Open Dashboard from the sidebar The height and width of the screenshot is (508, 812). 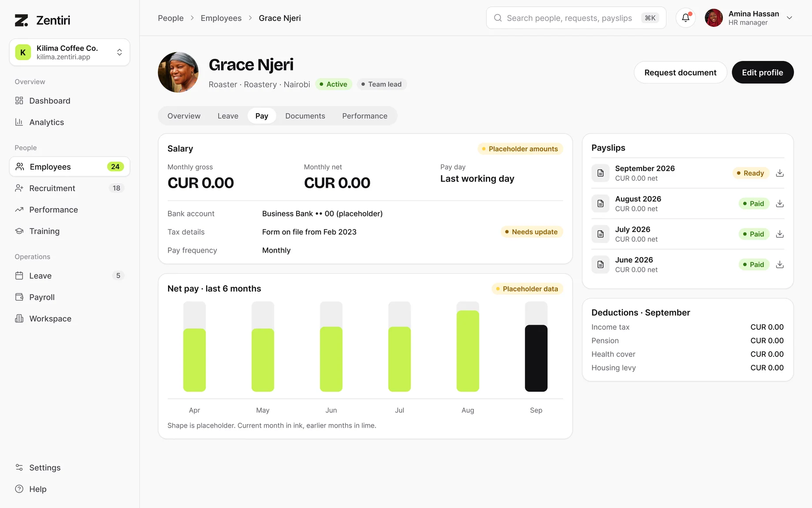(x=70, y=101)
